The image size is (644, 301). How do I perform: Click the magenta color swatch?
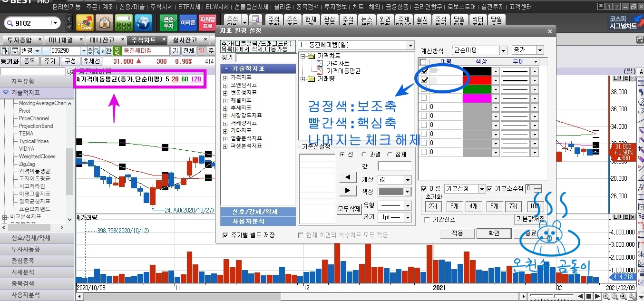click(x=477, y=98)
